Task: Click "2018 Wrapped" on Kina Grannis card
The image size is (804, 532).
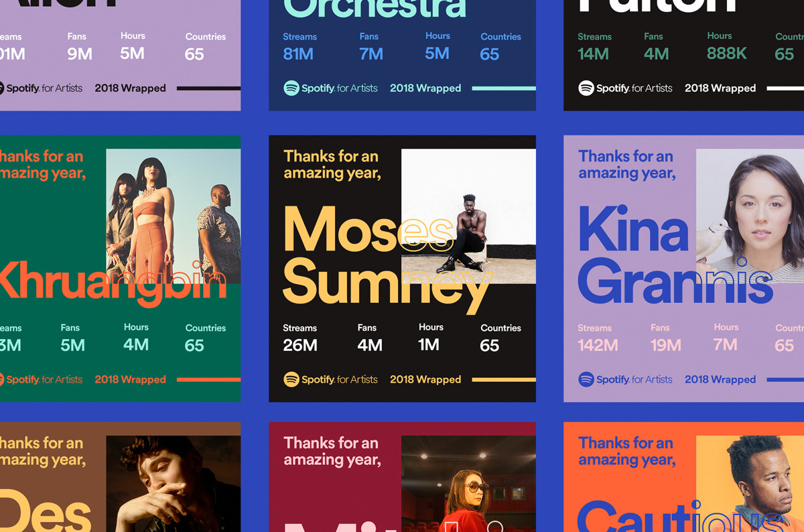Action: point(720,379)
